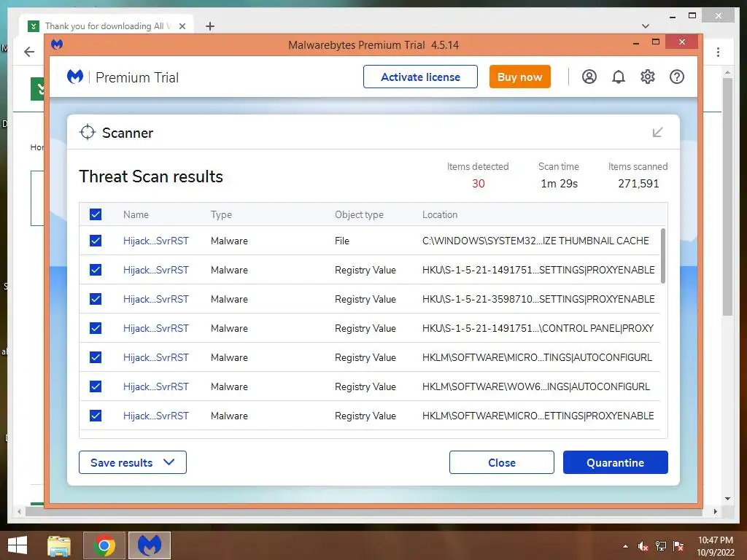The height and width of the screenshot is (560, 747).
Task: Sort results by Name column
Action: click(x=136, y=215)
